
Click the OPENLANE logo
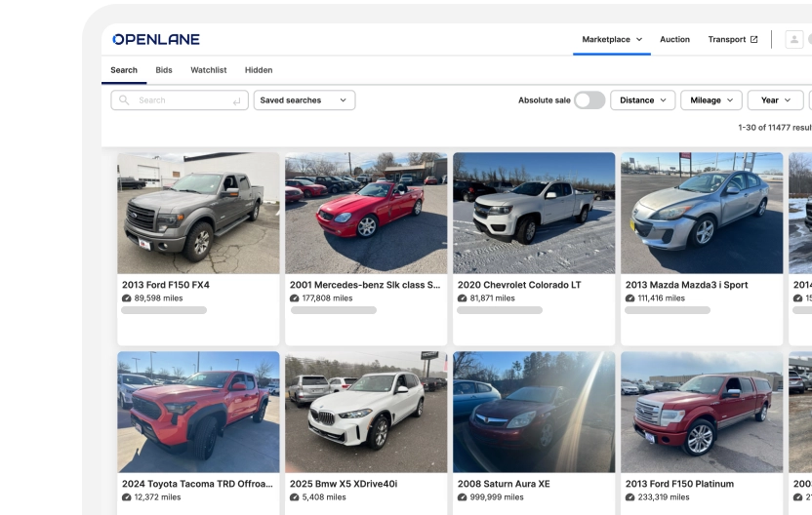point(156,39)
